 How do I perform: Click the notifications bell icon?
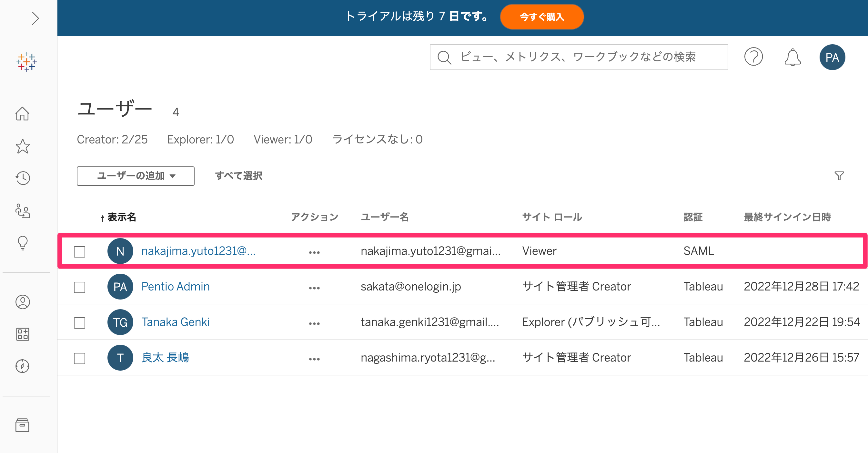coord(792,57)
